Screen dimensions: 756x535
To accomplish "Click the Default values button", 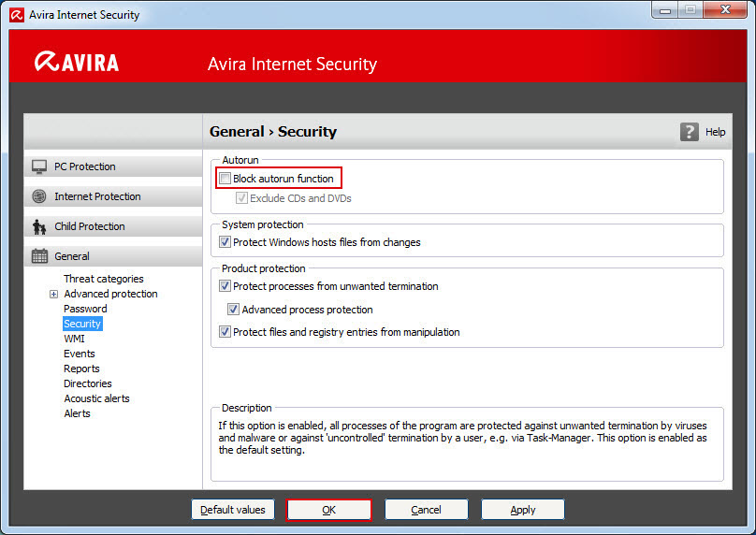I will pos(233,510).
